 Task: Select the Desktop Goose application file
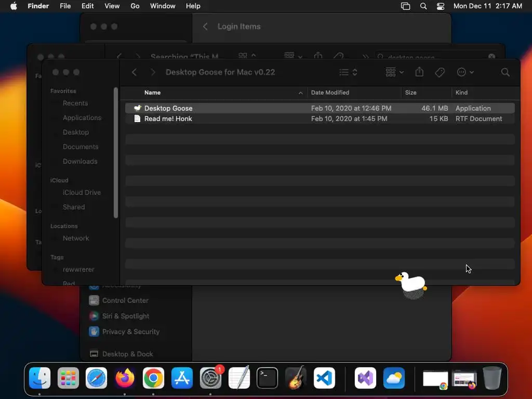(320, 108)
